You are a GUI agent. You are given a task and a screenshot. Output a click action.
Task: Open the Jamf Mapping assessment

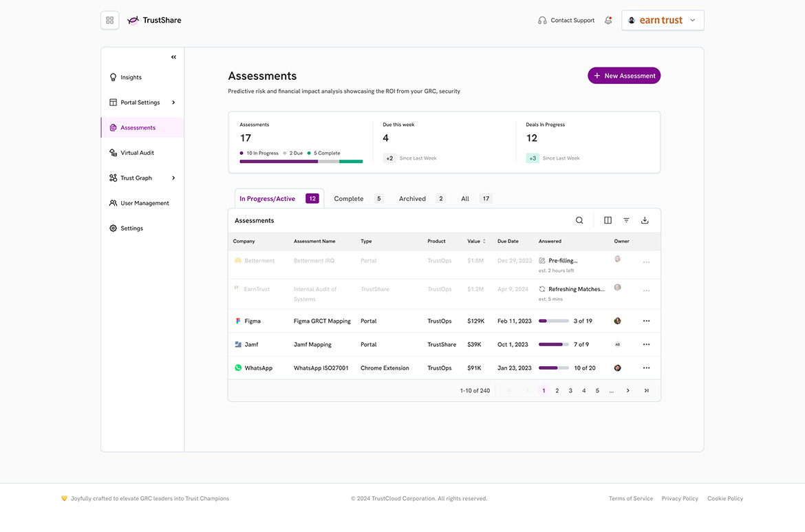312,345
